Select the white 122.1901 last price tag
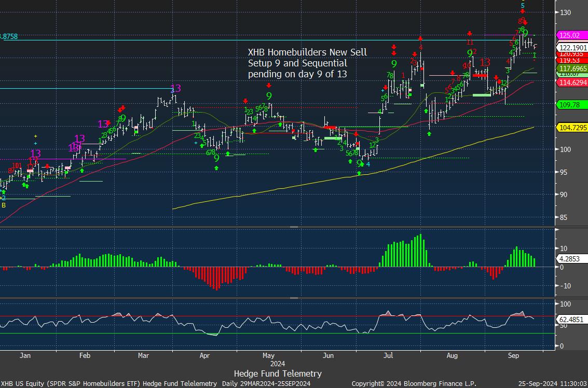This screenshot has height=388, width=588. click(571, 46)
